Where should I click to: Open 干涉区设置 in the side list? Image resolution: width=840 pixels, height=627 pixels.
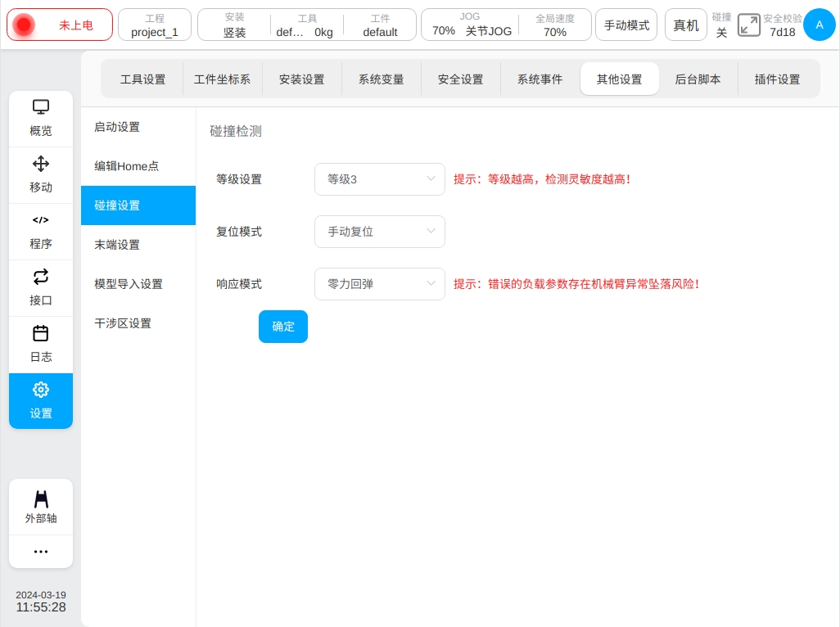coord(123,323)
